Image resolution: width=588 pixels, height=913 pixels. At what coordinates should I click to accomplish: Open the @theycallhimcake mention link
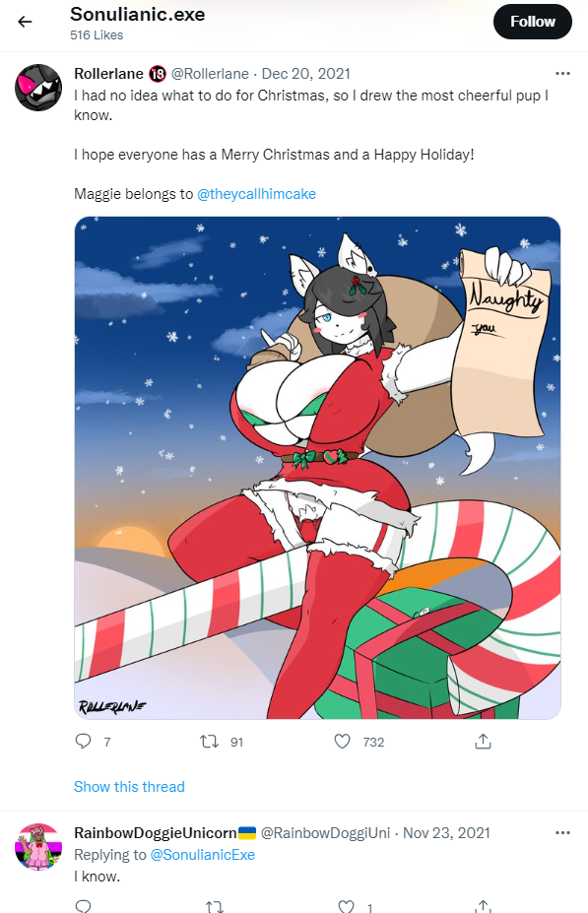coord(256,194)
